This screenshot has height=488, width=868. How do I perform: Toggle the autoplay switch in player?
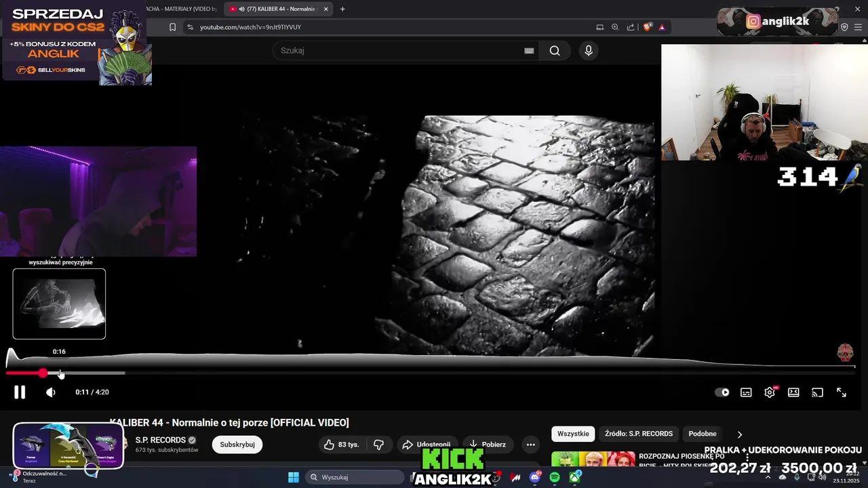click(x=722, y=392)
